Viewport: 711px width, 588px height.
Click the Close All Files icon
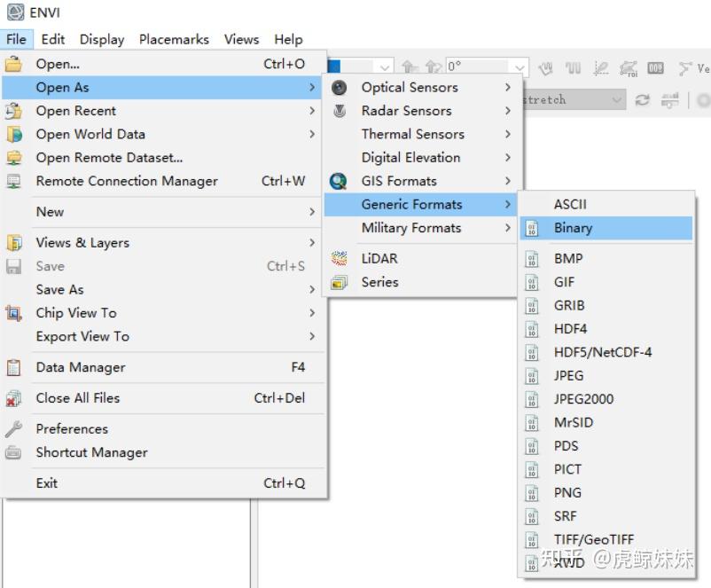point(13,398)
